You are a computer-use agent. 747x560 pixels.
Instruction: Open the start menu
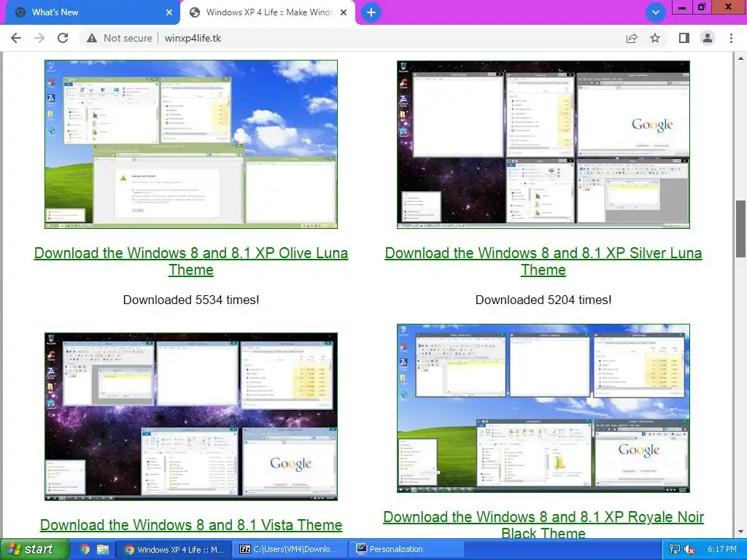pyautogui.click(x=35, y=550)
